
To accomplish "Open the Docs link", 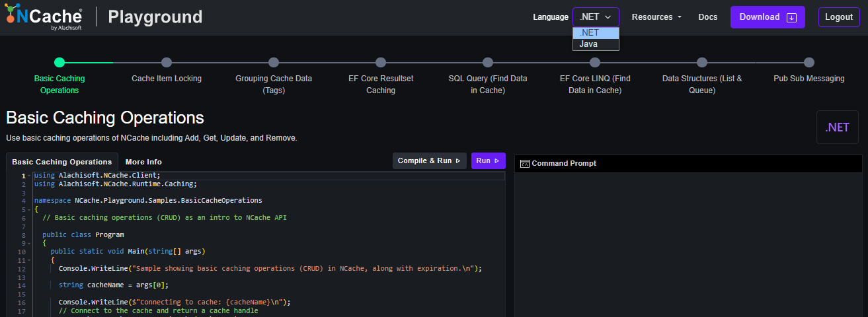I will pyautogui.click(x=707, y=17).
